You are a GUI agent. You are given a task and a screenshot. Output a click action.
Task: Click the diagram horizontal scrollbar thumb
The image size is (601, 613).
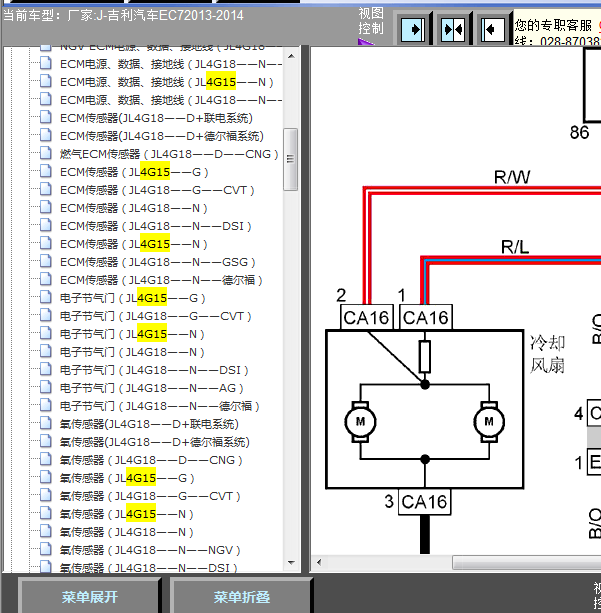[526, 563]
